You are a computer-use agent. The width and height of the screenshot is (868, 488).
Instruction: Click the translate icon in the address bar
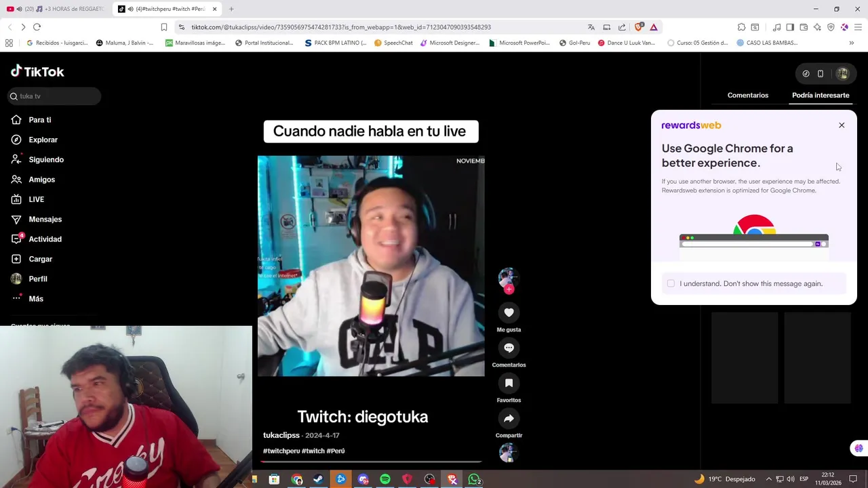[591, 27]
